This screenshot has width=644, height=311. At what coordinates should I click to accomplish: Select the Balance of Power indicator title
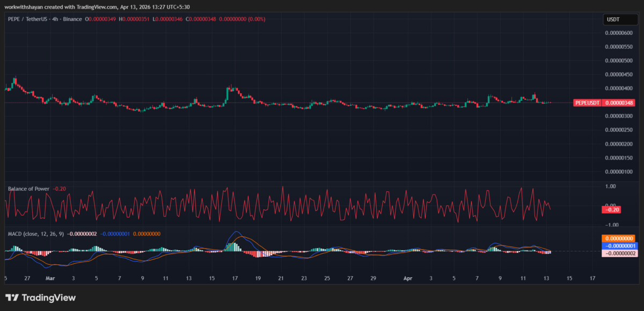coord(28,189)
